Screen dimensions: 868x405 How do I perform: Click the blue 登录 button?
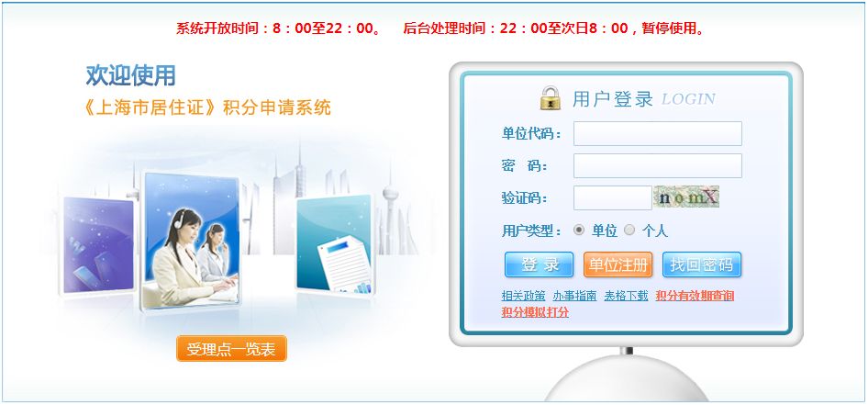(x=540, y=264)
